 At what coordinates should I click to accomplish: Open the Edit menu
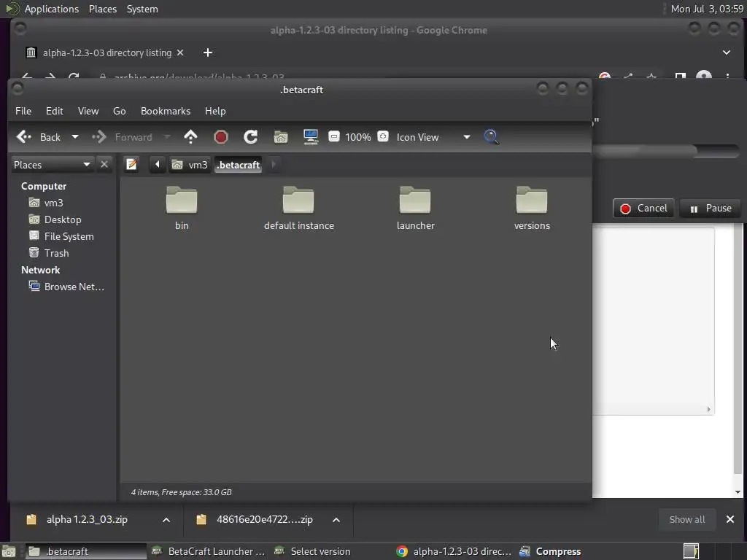[54, 111]
